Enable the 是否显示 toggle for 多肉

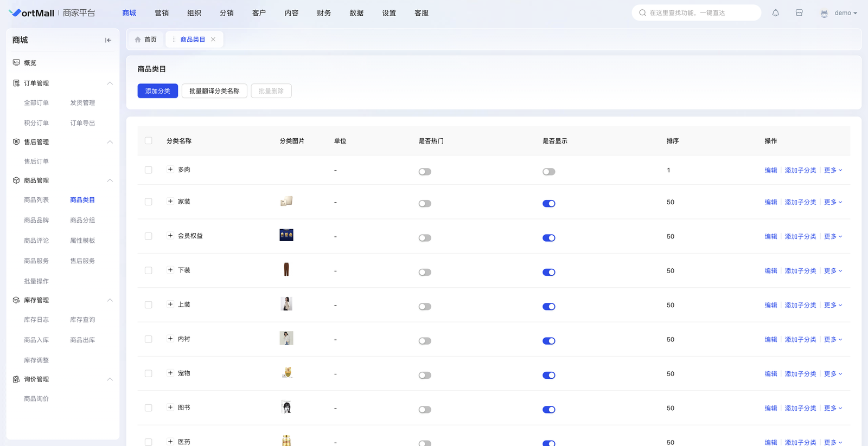[548, 172]
